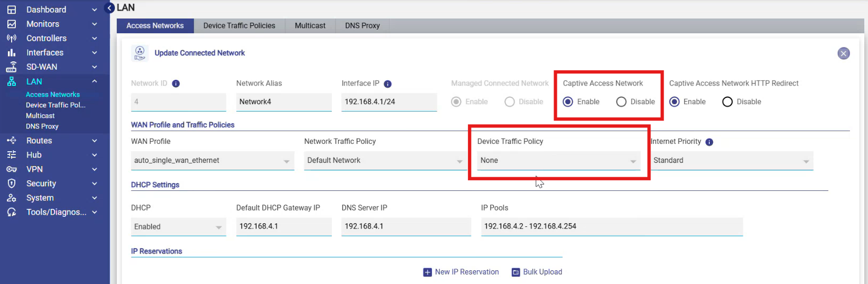
Task: Click the Controllers antenna icon
Action: (11, 38)
